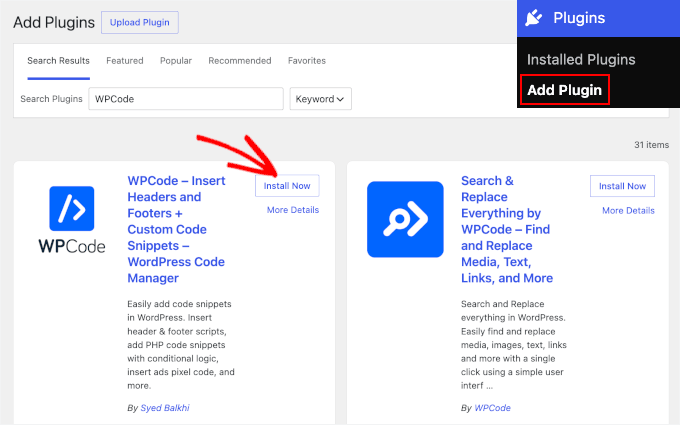680x425 pixels.
Task: Click the Search & Replace Everything plugin icon
Action: pos(405,219)
